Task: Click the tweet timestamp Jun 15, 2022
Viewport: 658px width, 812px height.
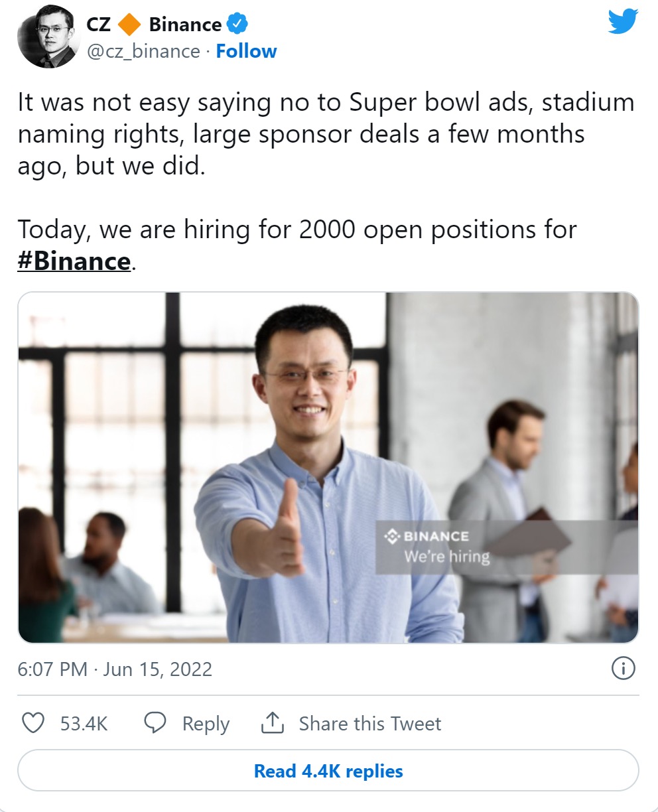Action: point(156,669)
